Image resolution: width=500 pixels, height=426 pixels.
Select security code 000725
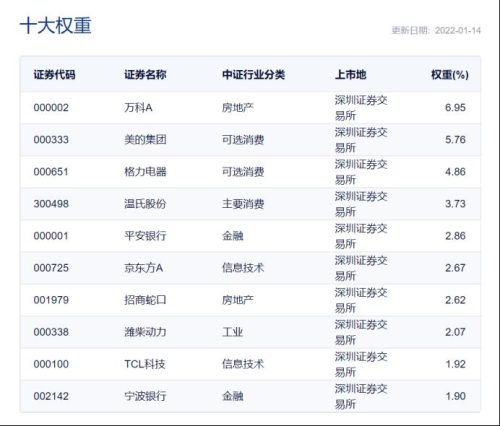pos(51,268)
